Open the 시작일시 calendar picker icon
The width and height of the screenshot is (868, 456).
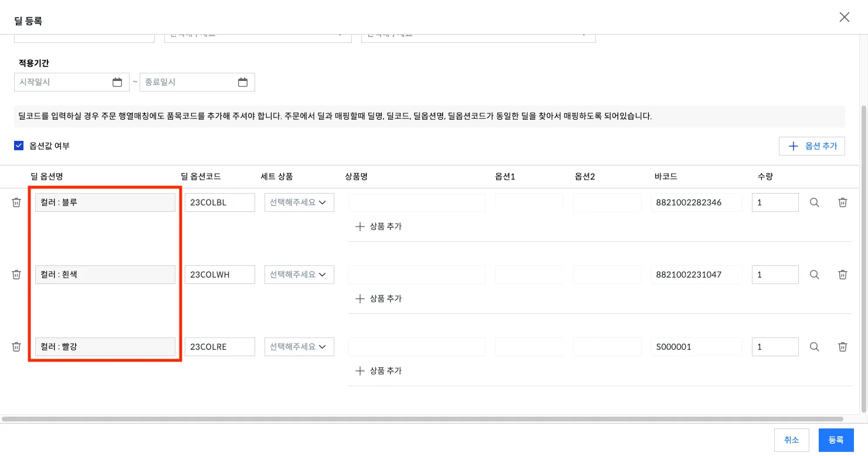(x=117, y=82)
